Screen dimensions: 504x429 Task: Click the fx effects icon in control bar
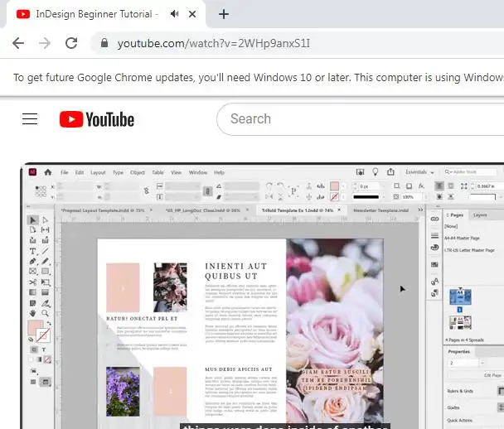(x=421, y=186)
